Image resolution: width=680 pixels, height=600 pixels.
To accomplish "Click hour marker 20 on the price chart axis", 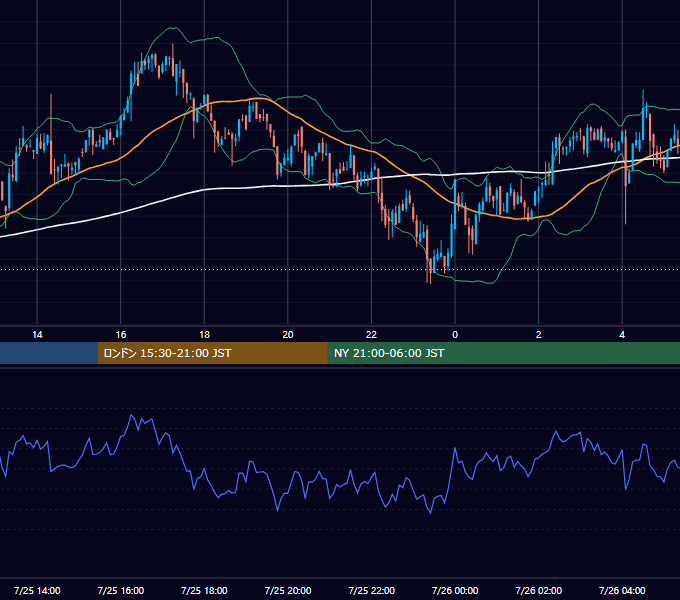I will click(288, 335).
